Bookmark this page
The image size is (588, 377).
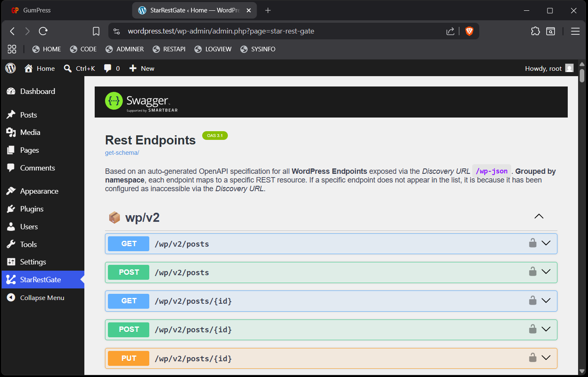click(x=96, y=31)
